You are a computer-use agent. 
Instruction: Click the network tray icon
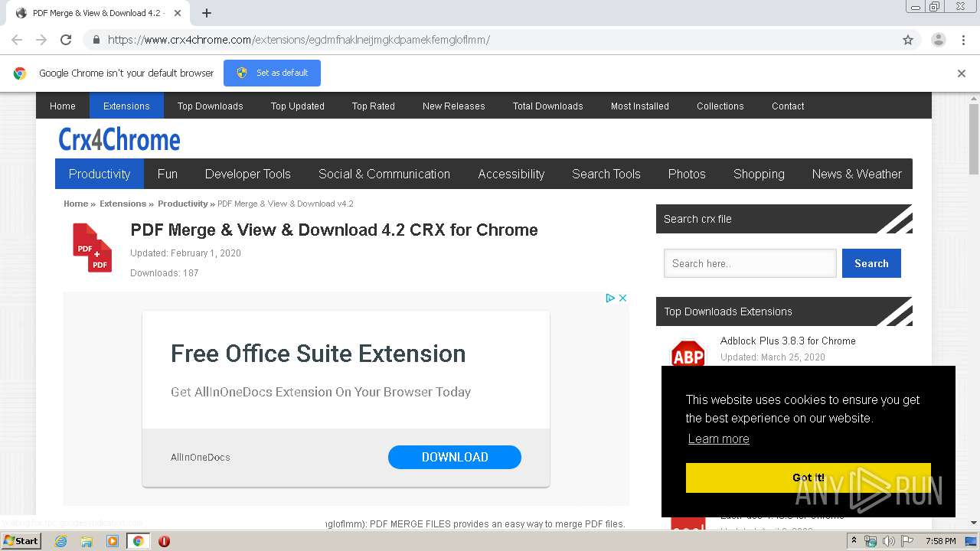pyautogui.click(x=870, y=541)
